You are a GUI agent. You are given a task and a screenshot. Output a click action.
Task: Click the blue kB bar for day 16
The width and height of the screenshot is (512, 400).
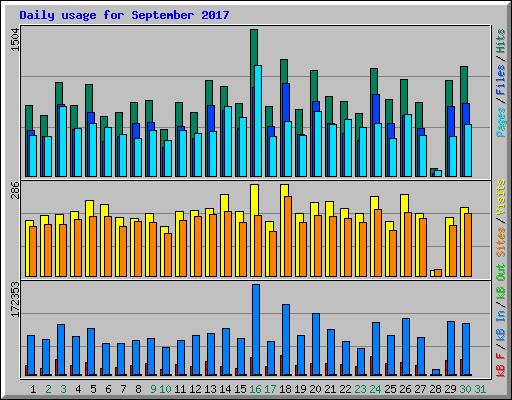coord(256,330)
